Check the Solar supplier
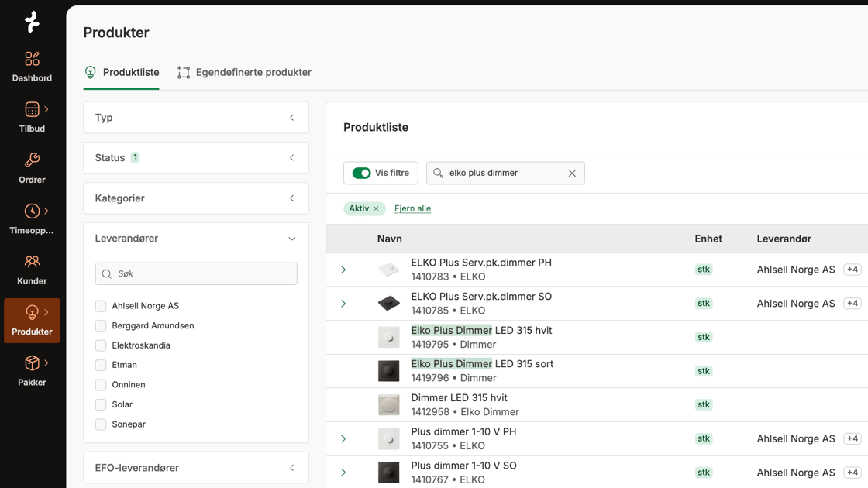This screenshot has width=868, height=488. [x=101, y=404]
